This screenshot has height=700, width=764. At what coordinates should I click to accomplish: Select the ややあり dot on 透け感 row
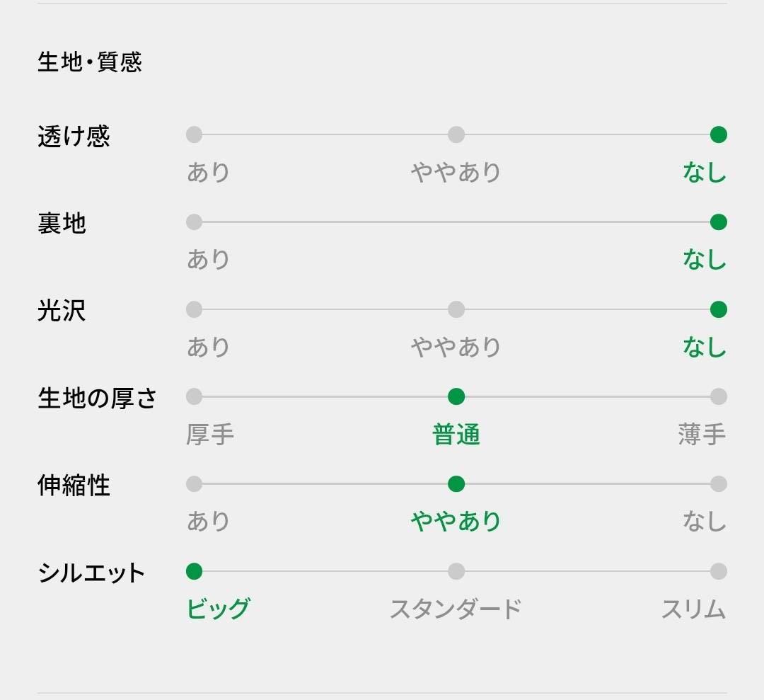pos(456,134)
